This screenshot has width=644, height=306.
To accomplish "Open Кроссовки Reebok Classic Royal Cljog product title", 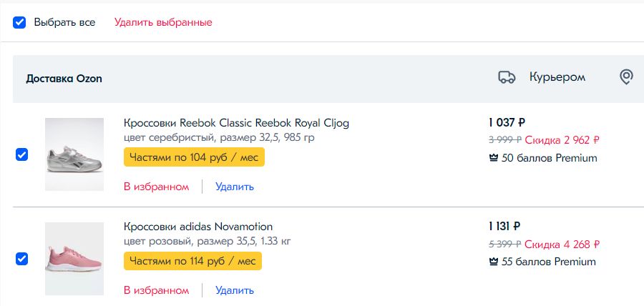I will 236,123.
